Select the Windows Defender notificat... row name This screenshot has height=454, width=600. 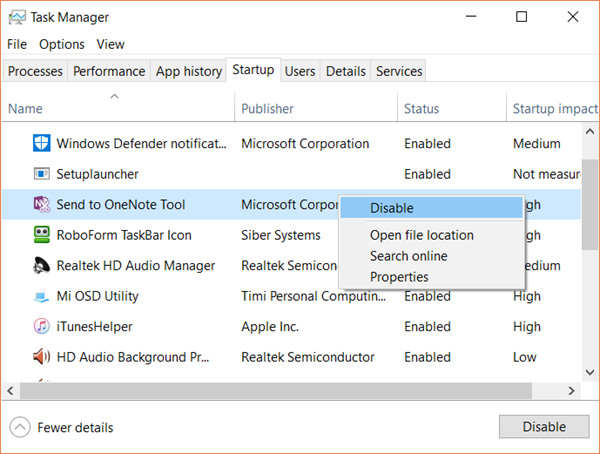142,144
